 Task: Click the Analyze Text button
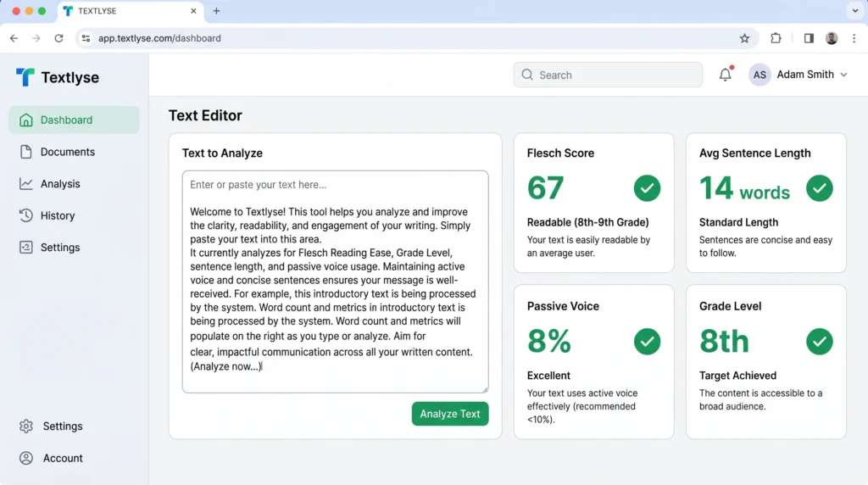pos(450,414)
